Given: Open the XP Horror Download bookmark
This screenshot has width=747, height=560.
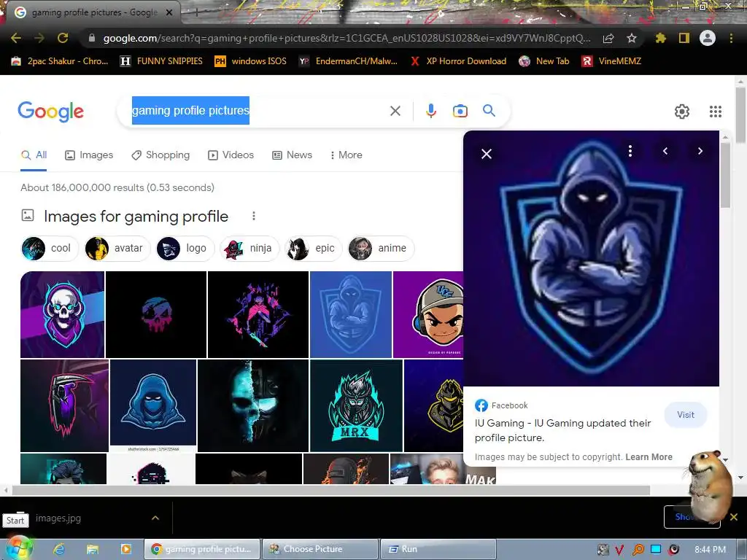Looking at the screenshot, I should coord(458,61).
